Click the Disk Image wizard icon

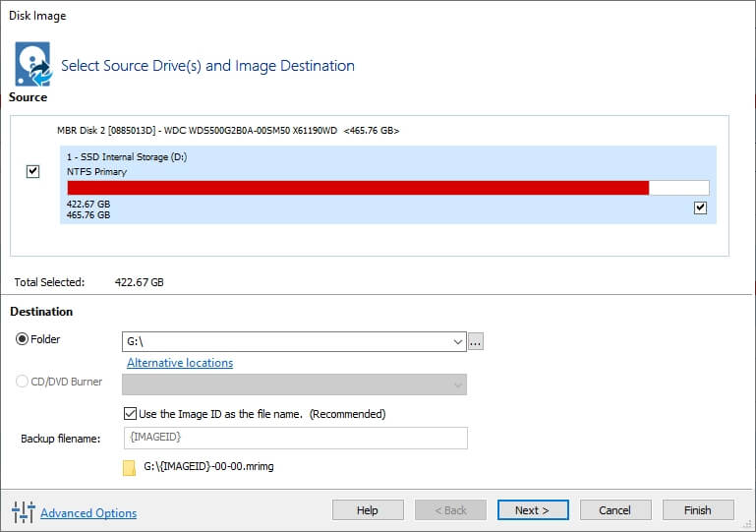[32, 64]
